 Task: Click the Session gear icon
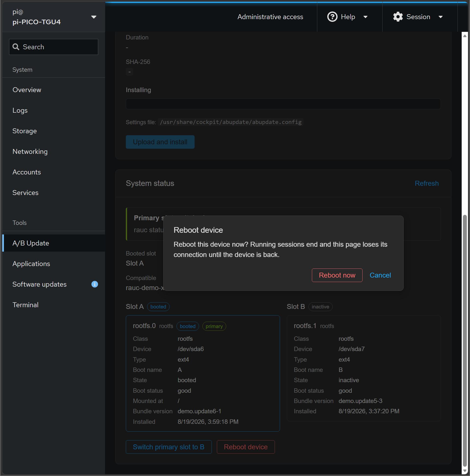[398, 17]
